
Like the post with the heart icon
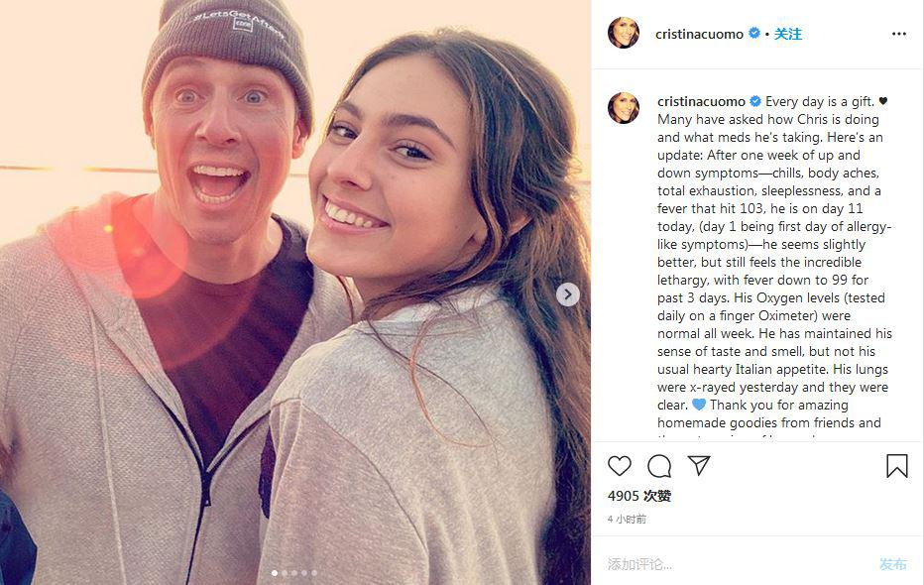point(620,466)
